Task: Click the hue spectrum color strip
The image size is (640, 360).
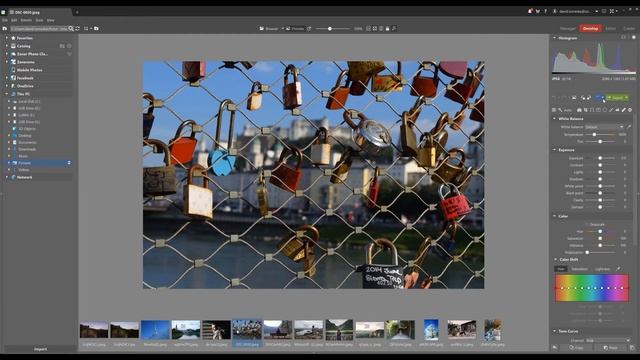Action: coord(591,288)
